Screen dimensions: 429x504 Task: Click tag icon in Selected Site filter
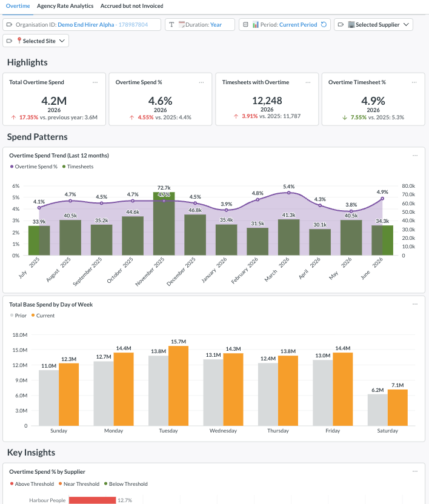pos(9,41)
